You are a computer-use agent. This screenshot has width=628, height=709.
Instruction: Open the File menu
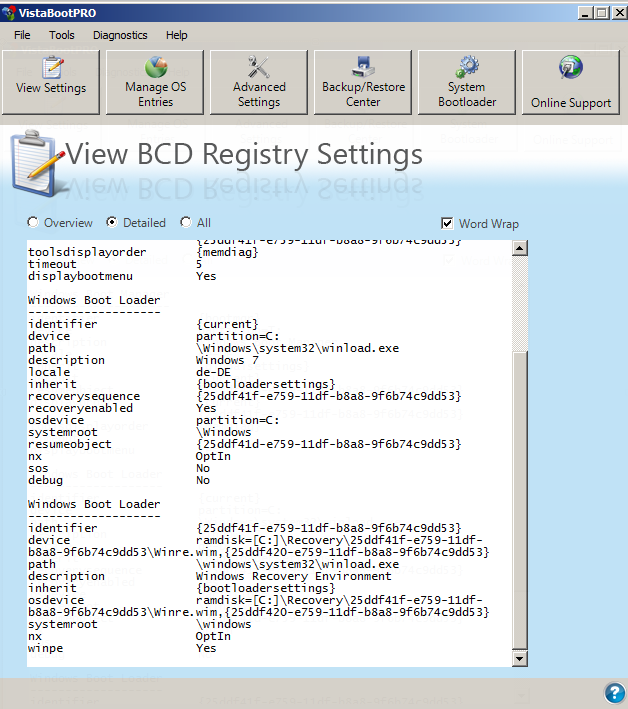pos(22,35)
